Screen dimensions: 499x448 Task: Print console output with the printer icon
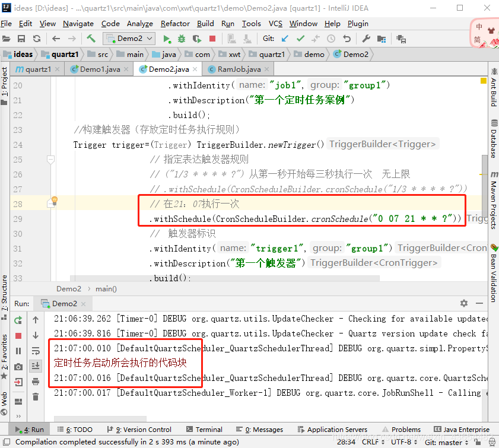point(36,381)
